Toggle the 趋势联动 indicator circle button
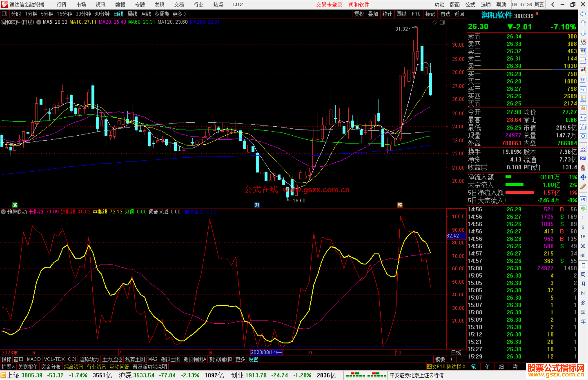The width and height of the screenshot is (588, 380). point(3,212)
